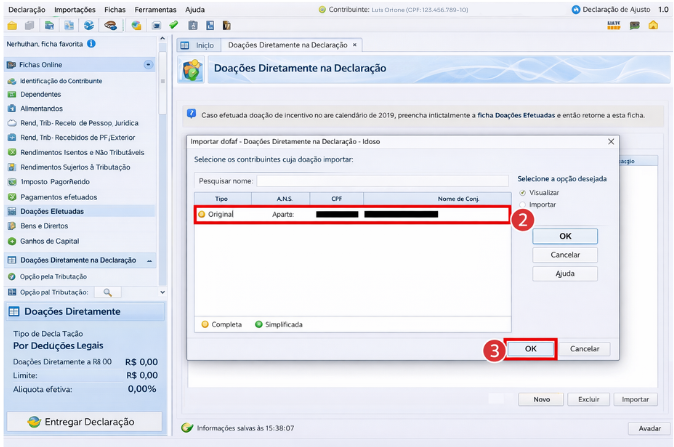Collapse the Fichas Online section
Screen dimensions: 674x447
pyautogui.click(x=149, y=64)
